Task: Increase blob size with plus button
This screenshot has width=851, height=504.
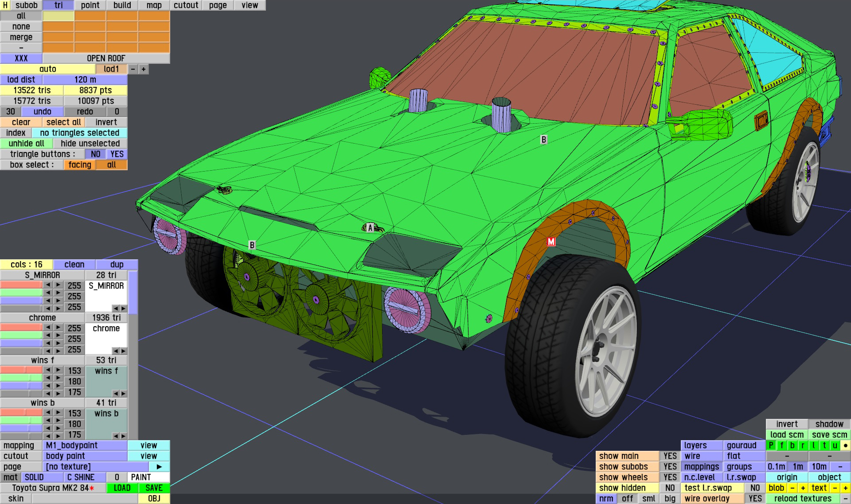Action: (803, 488)
